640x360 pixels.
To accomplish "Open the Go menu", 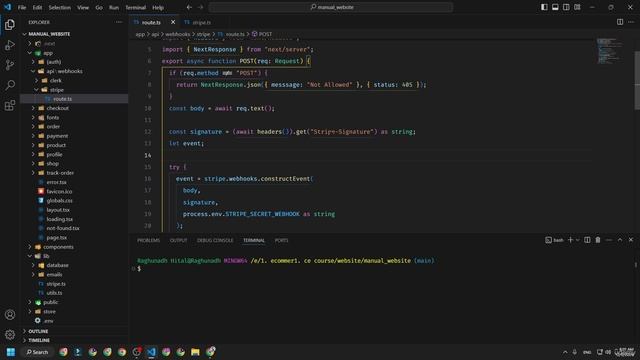I will point(99,7).
